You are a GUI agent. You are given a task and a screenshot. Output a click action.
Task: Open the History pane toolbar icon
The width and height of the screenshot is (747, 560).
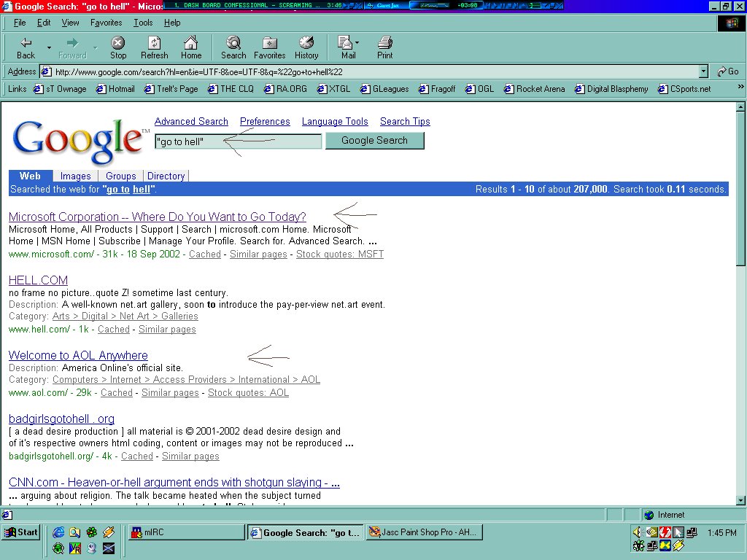point(306,47)
